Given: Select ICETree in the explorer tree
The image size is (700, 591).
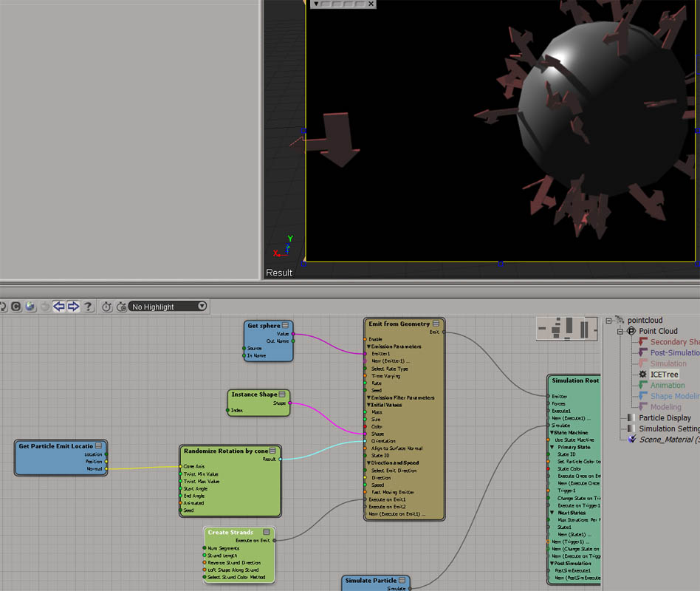Looking at the screenshot, I should tap(663, 375).
